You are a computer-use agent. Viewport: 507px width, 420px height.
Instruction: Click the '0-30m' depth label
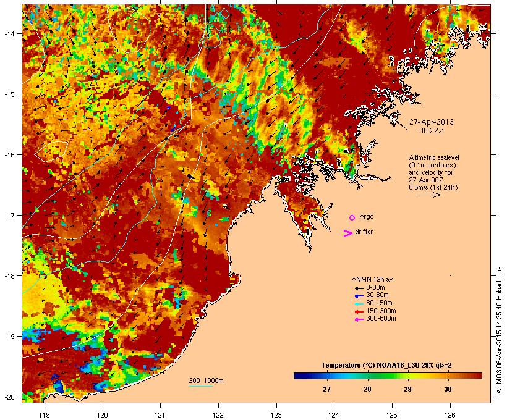coord(375,288)
